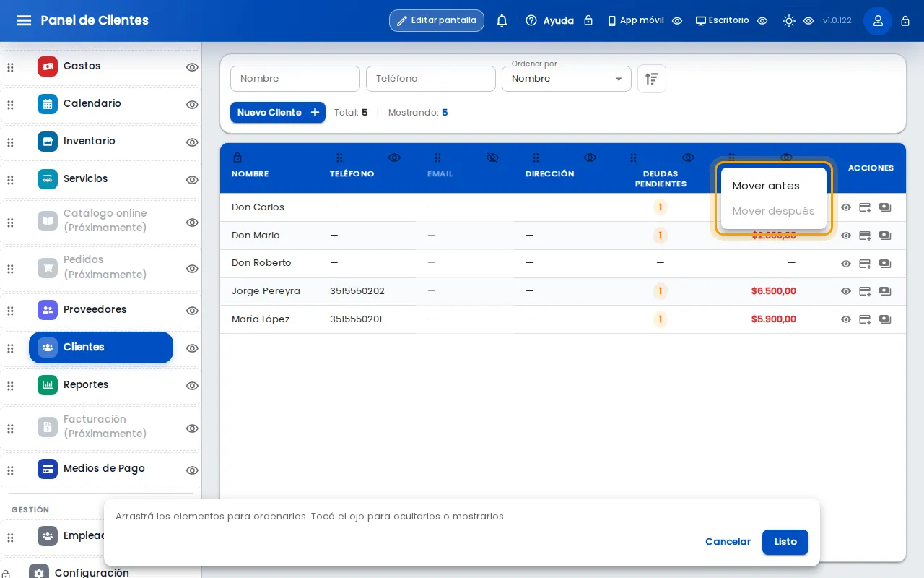Image resolution: width=924 pixels, height=578 pixels.
Task: Click phone number 3515550202
Action: [357, 291]
